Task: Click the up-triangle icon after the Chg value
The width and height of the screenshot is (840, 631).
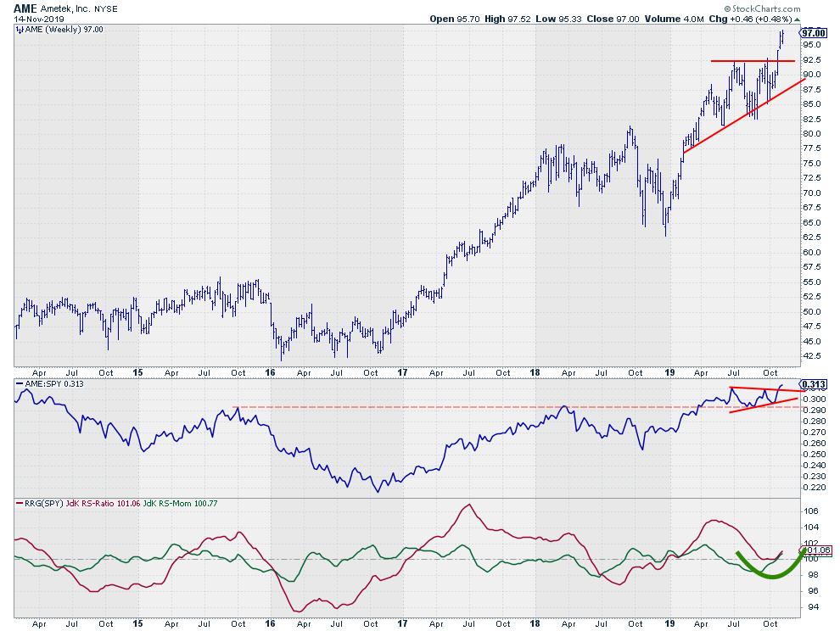Action: [797, 20]
